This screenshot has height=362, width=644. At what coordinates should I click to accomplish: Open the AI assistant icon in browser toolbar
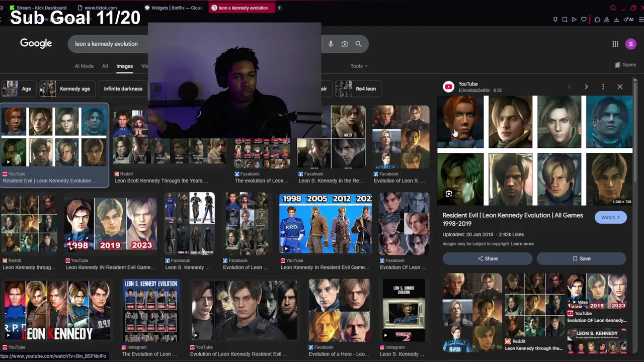pyautogui.click(x=629, y=20)
